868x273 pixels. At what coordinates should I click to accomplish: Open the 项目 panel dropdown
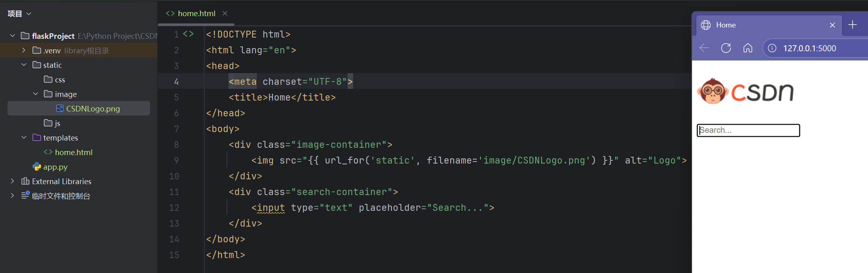click(19, 14)
